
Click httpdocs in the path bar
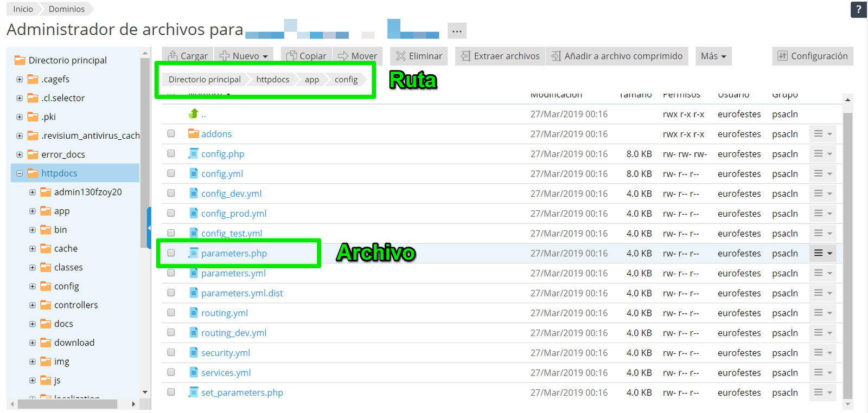272,79
